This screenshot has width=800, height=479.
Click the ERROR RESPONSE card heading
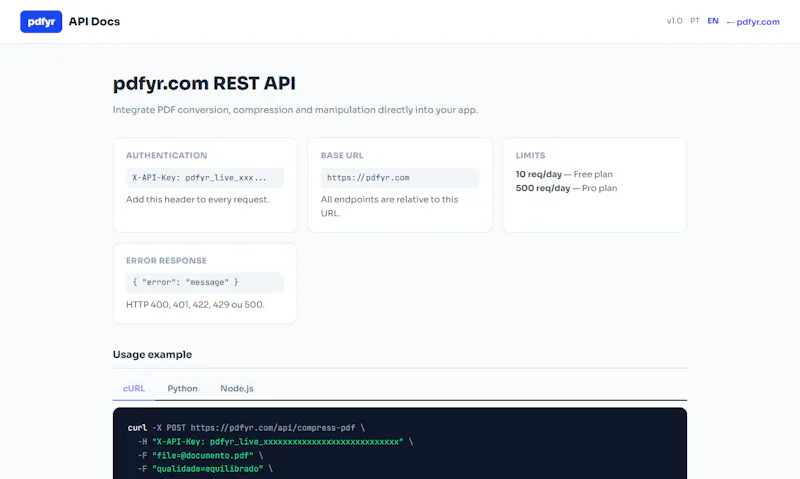point(166,260)
